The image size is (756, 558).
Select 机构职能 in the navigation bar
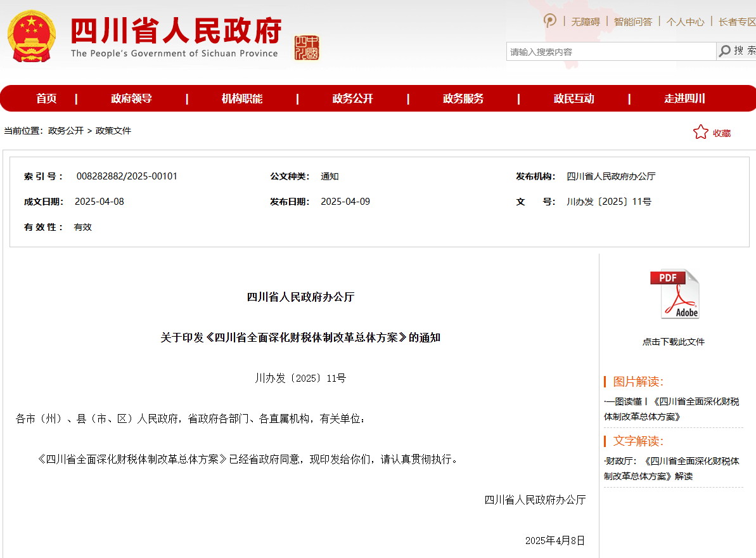(241, 98)
